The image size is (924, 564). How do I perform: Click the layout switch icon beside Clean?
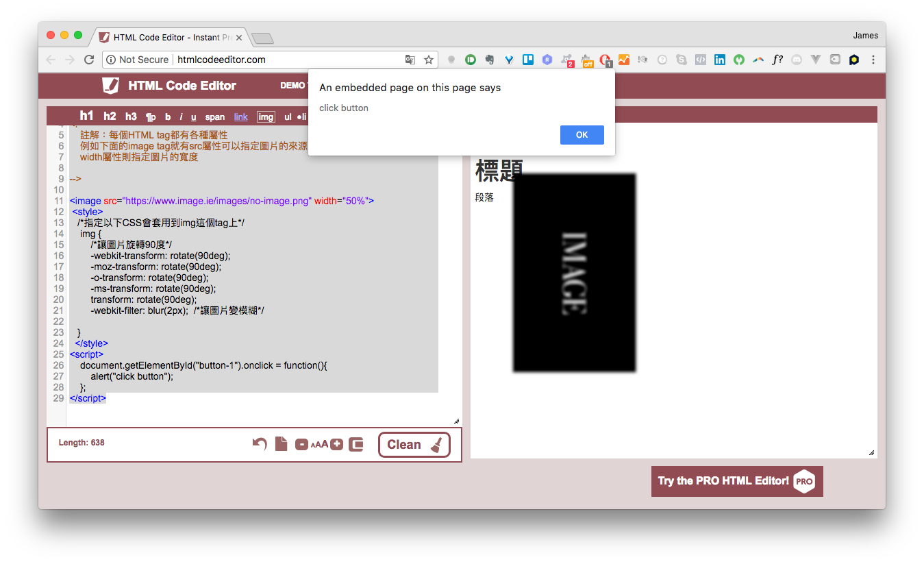pyautogui.click(x=355, y=445)
